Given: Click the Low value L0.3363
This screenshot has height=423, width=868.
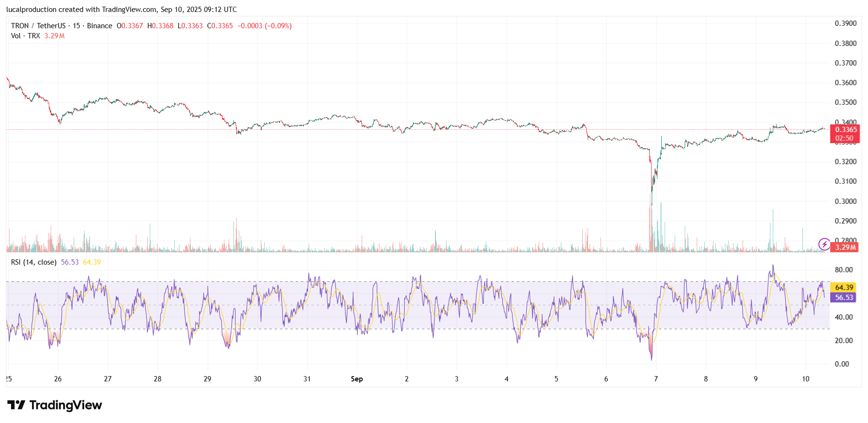Looking at the screenshot, I should point(190,26).
